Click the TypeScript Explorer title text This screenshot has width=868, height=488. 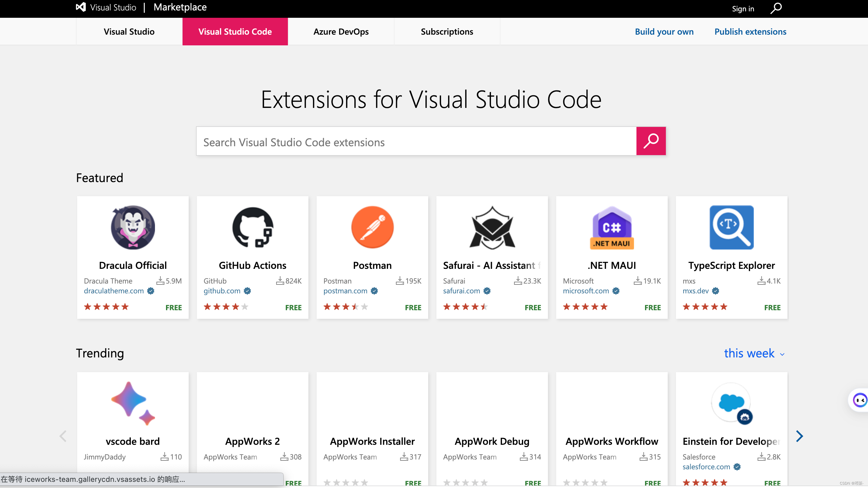coord(731,266)
